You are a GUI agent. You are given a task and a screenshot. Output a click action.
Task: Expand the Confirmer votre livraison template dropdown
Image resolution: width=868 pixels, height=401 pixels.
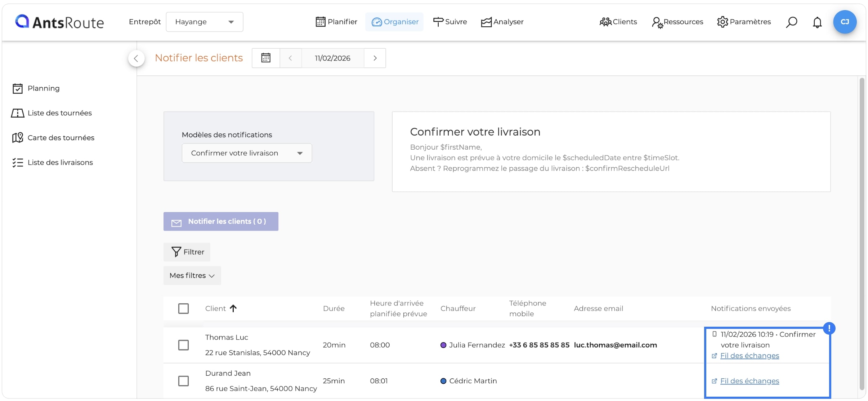[x=247, y=153]
